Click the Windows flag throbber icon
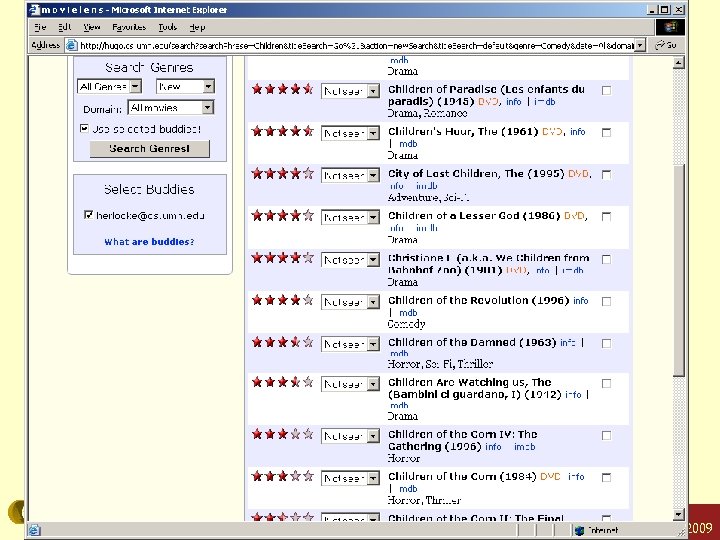The image size is (720, 540). point(670,27)
